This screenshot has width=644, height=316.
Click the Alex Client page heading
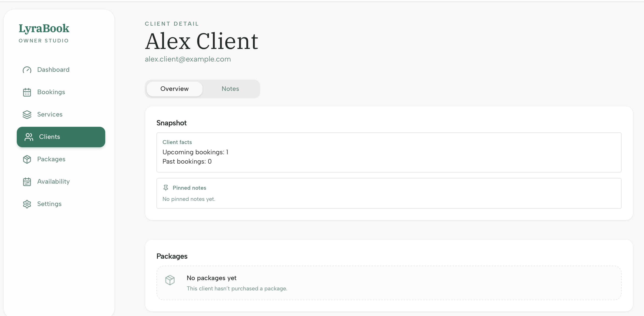[201, 41]
